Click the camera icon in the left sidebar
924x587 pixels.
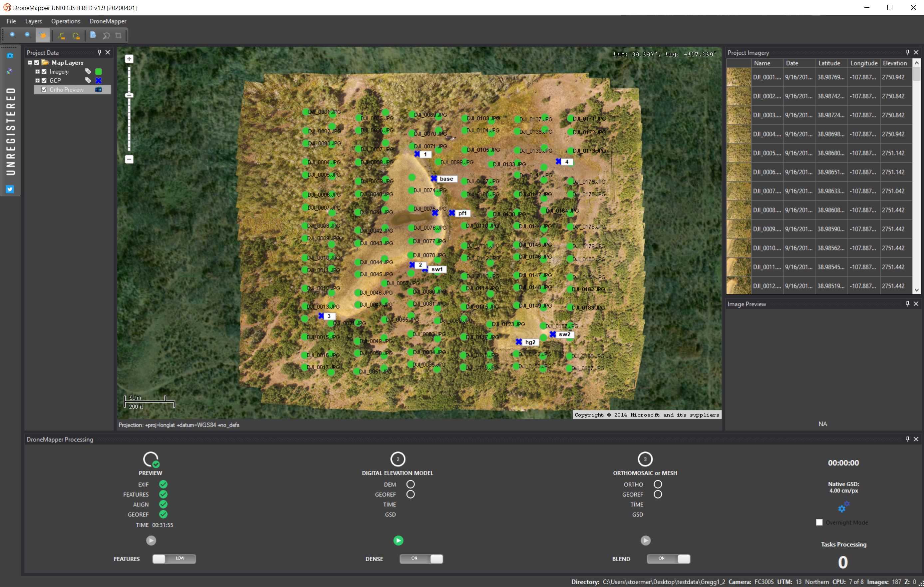pyautogui.click(x=10, y=55)
